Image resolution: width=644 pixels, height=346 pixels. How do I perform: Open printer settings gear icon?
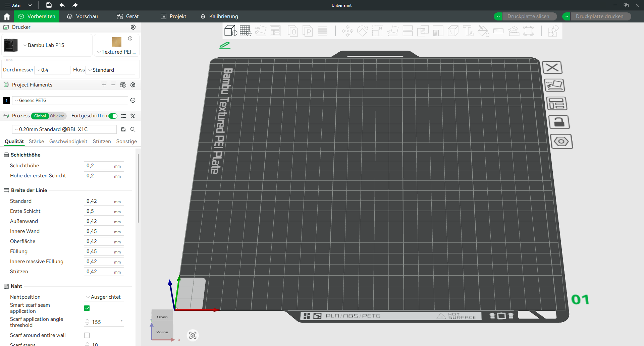(x=133, y=27)
